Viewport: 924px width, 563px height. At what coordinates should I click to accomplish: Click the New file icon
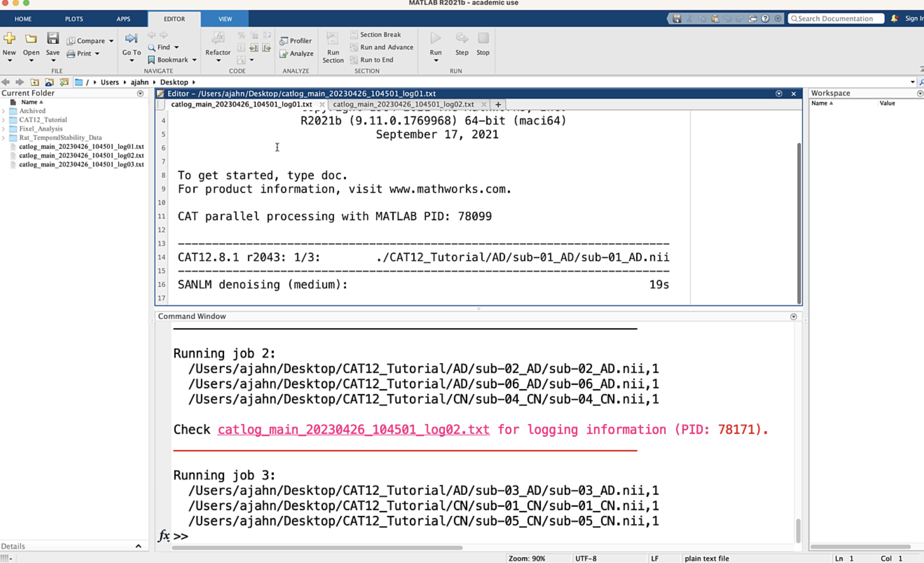tap(9, 39)
